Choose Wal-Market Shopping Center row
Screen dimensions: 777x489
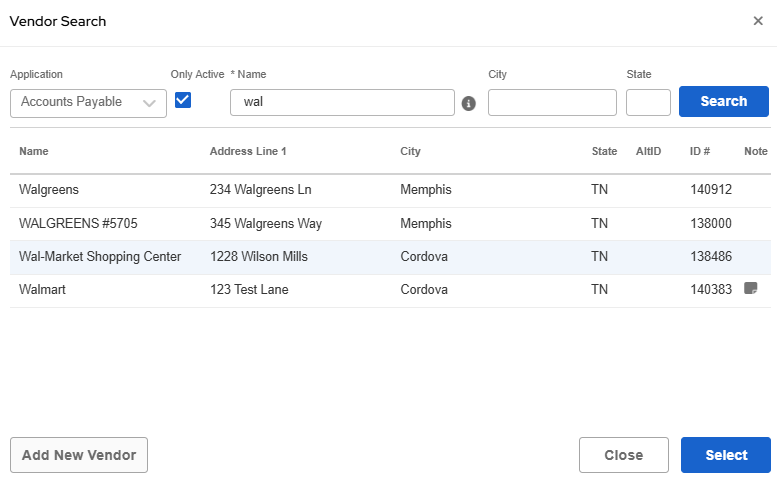[100, 257]
